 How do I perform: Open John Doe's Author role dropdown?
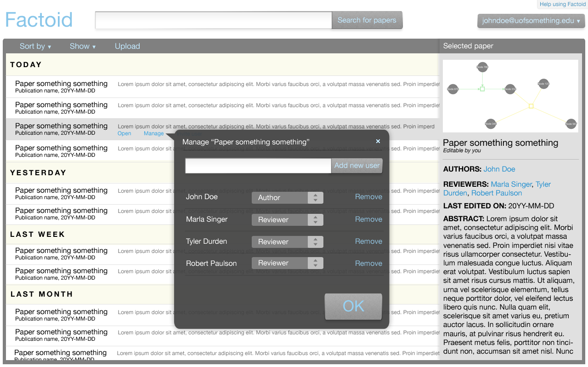coord(287,198)
